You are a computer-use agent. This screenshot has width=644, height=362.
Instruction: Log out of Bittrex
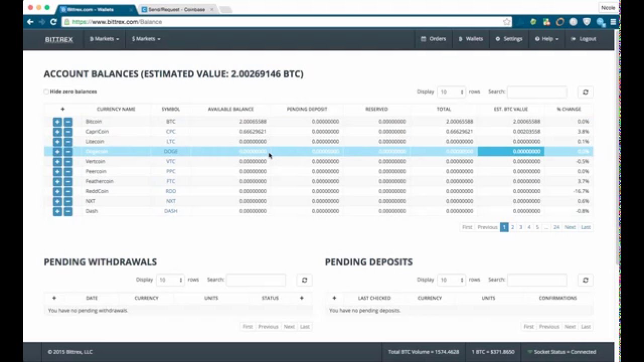584,39
